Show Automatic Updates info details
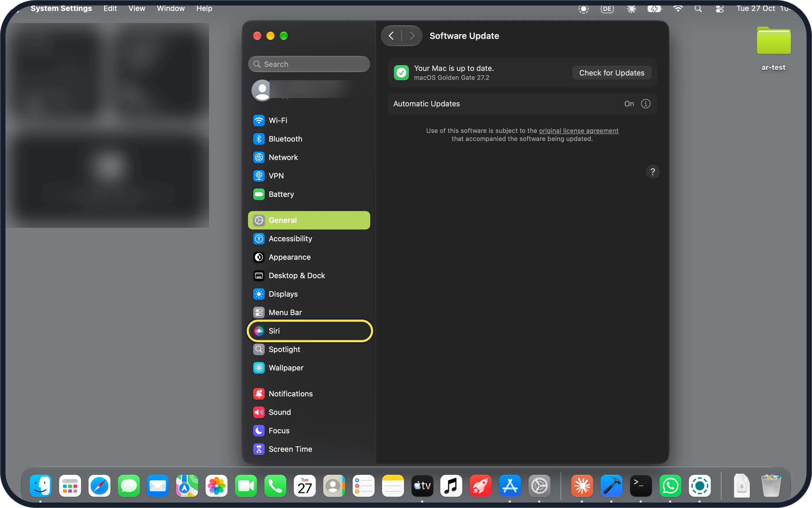Image resolution: width=812 pixels, height=508 pixels. pos(645,104)
